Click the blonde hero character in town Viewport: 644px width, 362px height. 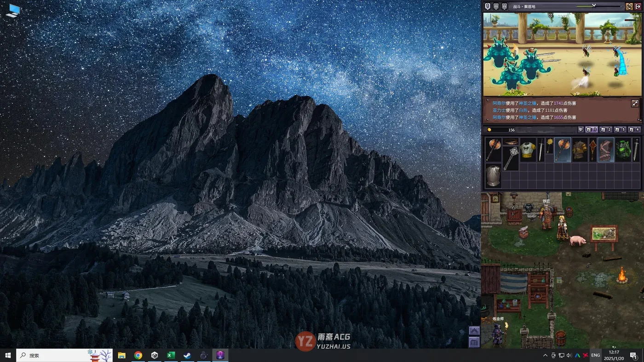tap(562, 228)
